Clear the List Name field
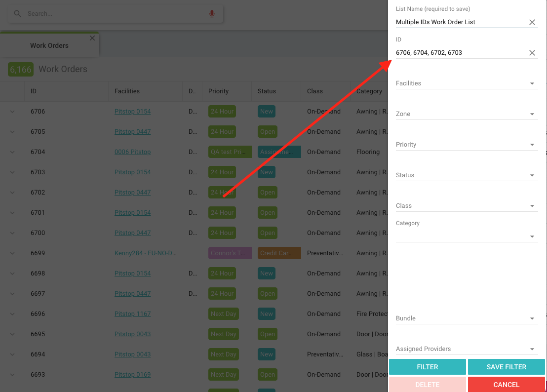This screenshot has height=392, width=547. click(532, 22)
